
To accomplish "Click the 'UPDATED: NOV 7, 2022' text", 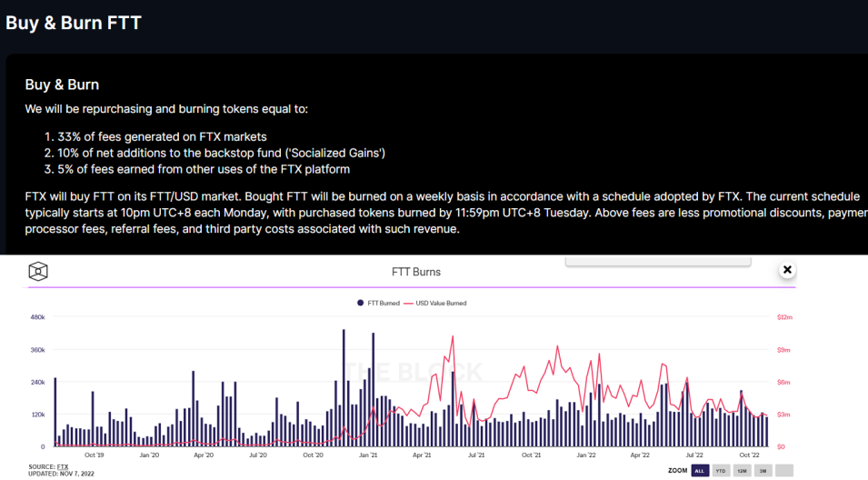I will pyautogui.click(x=62, y=474).
